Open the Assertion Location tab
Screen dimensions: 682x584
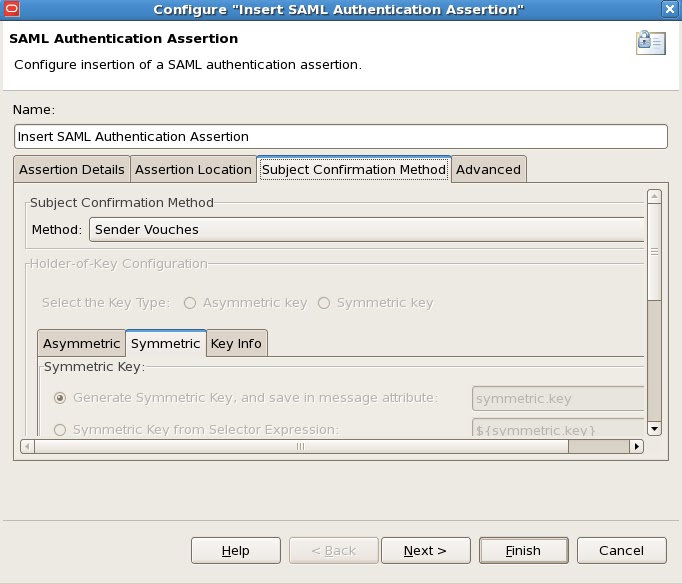coord(193,170)
